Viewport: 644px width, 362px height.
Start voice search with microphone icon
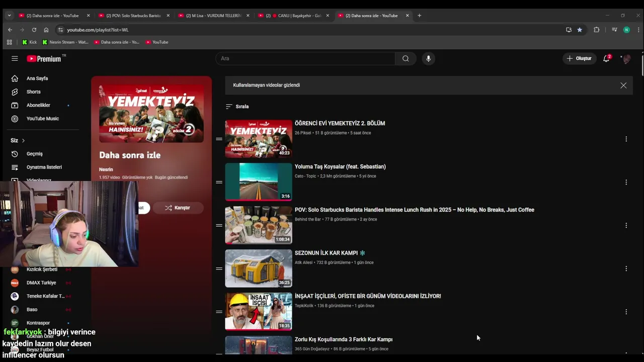[x=428, y=58]
